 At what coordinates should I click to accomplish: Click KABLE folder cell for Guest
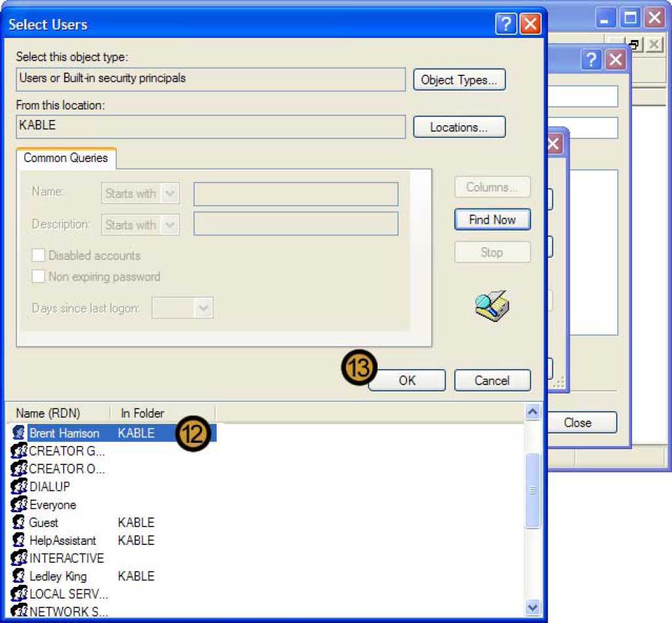tap(136, 522)
